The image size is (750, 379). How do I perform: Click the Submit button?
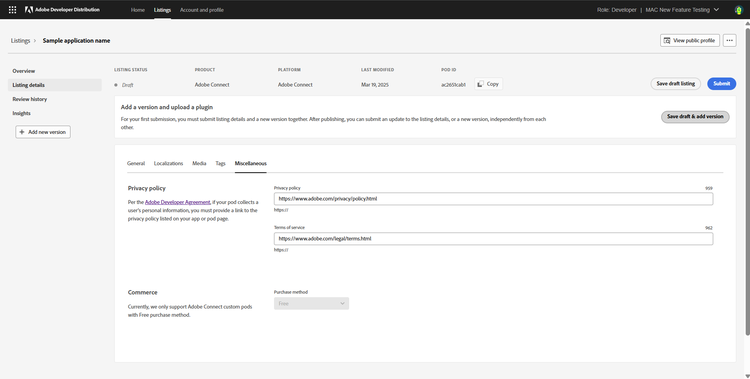722,84
